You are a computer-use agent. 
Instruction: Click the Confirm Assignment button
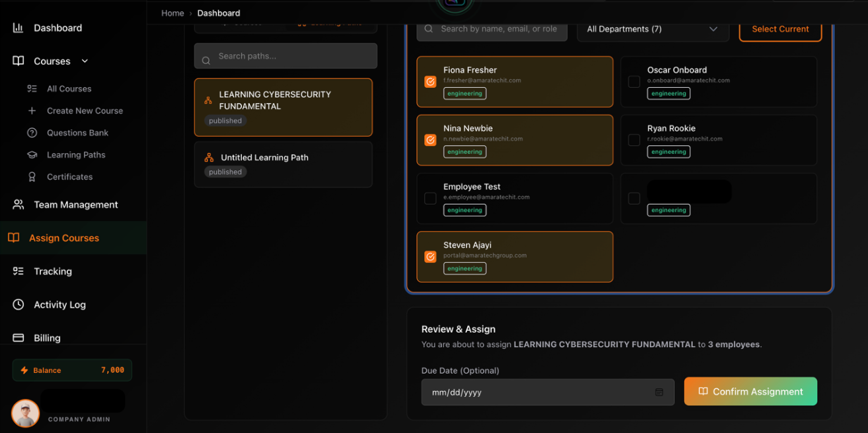(x=750, y=391)
